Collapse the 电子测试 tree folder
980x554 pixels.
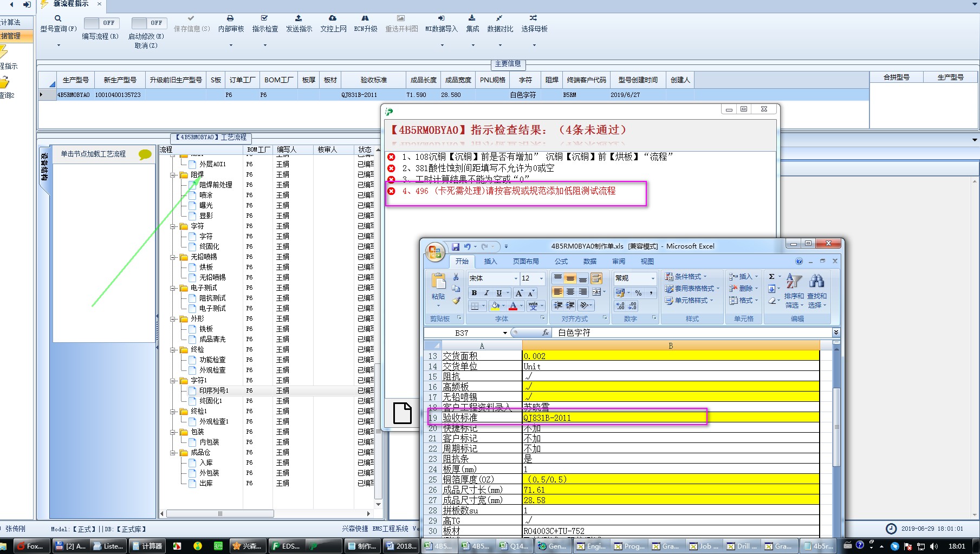173,288
